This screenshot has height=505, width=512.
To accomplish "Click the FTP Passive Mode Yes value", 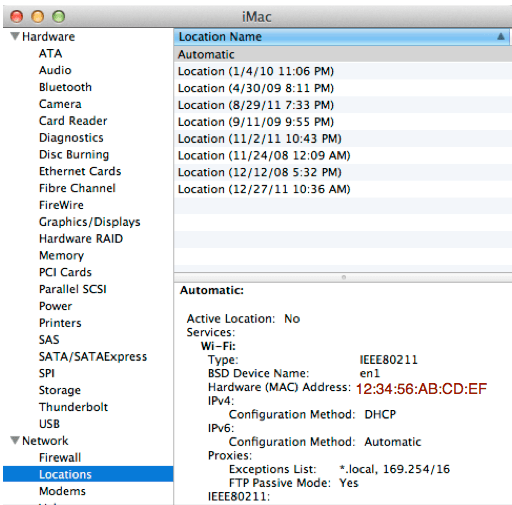I will click(349, 483).
